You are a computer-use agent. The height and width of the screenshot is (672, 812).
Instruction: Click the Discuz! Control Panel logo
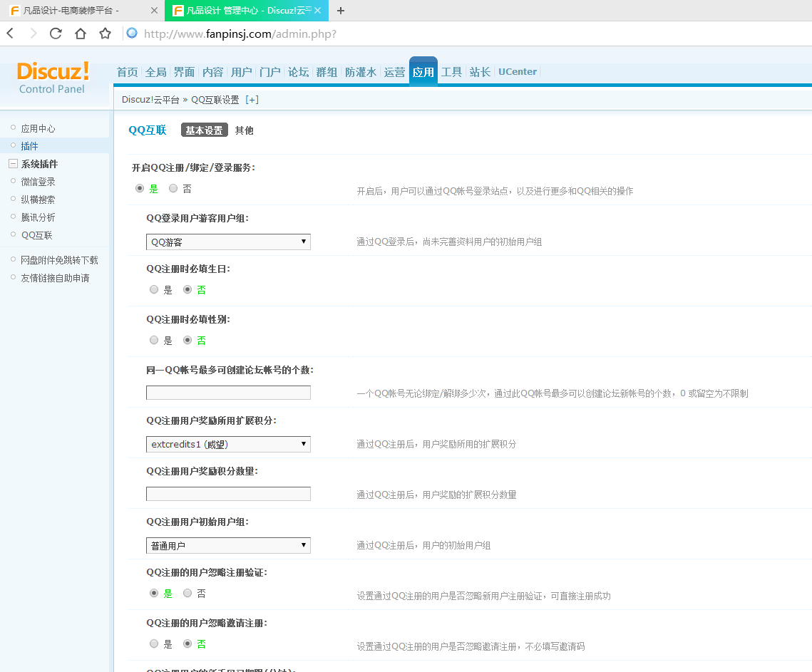[53, 78]
